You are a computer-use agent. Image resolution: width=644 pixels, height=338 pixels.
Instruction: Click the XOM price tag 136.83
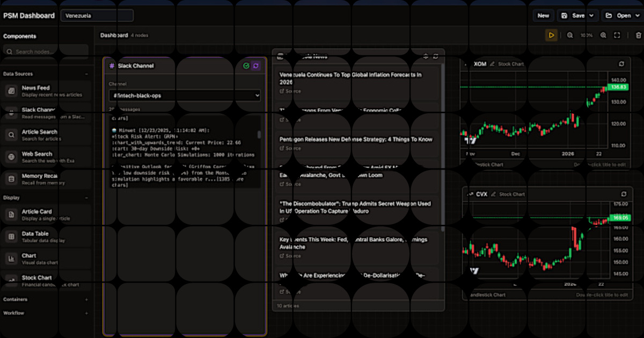[x=619, y=87]
